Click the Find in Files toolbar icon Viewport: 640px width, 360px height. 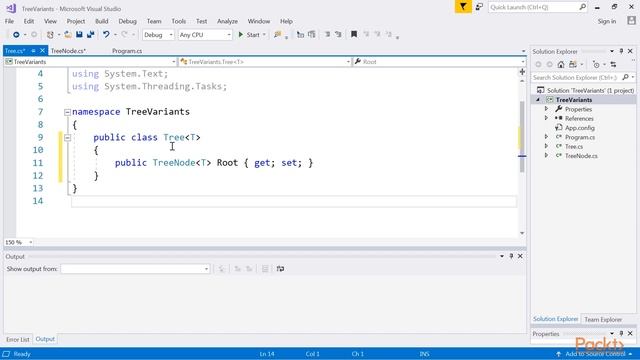pyautogui.click(x=278, y=35)
